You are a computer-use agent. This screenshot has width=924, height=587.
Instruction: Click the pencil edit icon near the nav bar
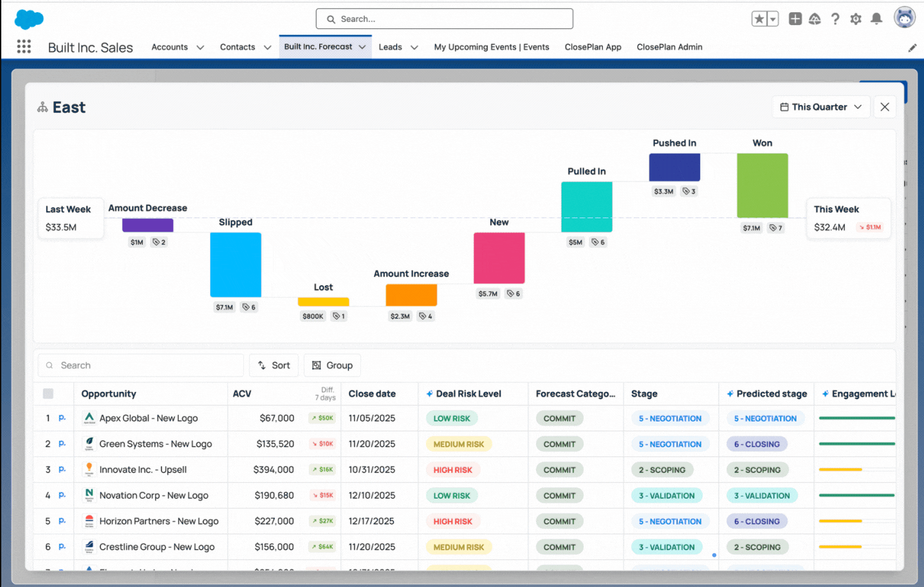point(912,47)
